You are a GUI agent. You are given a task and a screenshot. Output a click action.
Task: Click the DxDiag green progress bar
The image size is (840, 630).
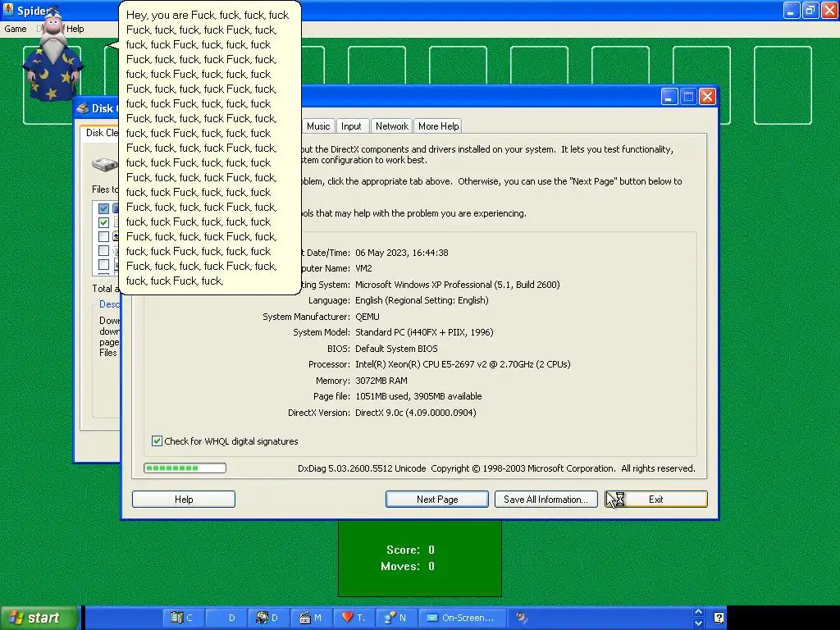(185, 468)
